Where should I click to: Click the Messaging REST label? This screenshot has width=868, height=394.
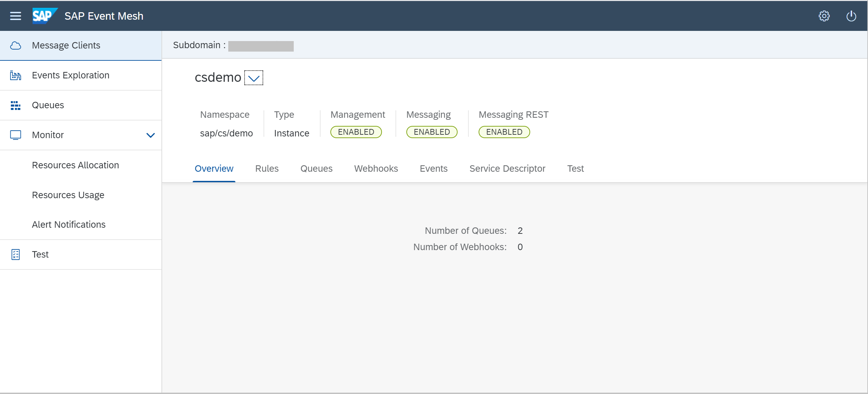coord(514,115)
